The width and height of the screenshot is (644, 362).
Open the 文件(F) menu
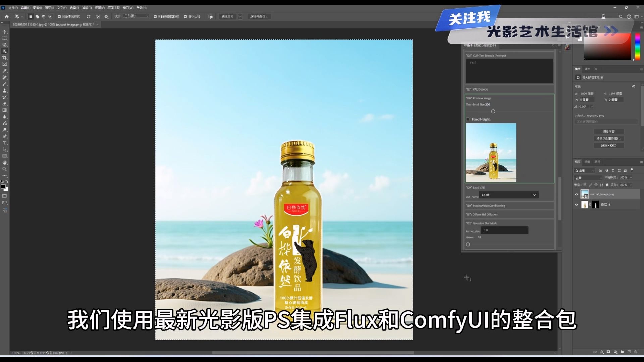pos(13,8)
